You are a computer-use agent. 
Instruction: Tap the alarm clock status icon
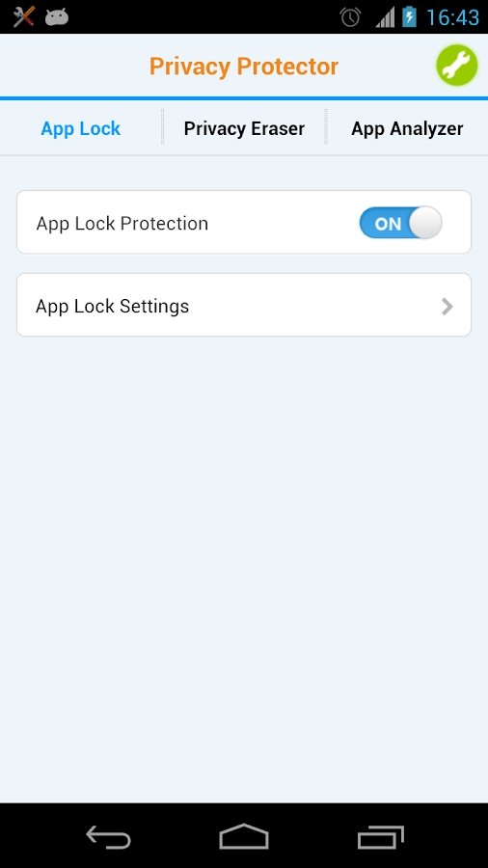[350, 17]
